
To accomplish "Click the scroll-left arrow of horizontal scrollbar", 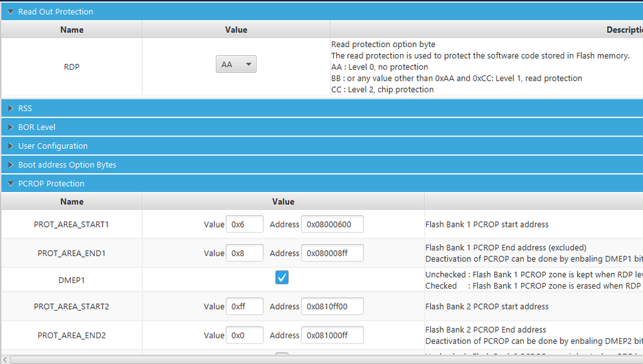I will tap(5, 359).
